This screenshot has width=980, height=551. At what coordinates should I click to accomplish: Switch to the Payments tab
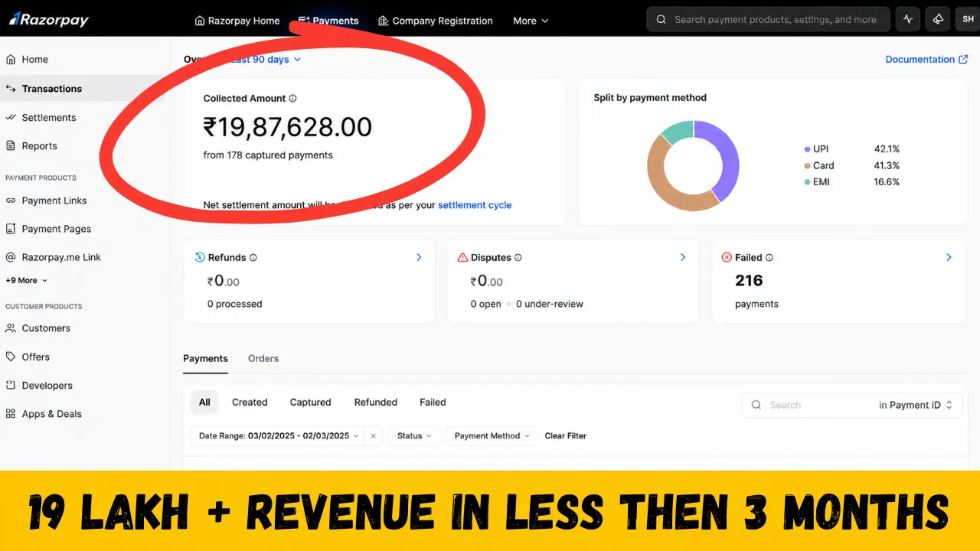click(x=205, y=358)
